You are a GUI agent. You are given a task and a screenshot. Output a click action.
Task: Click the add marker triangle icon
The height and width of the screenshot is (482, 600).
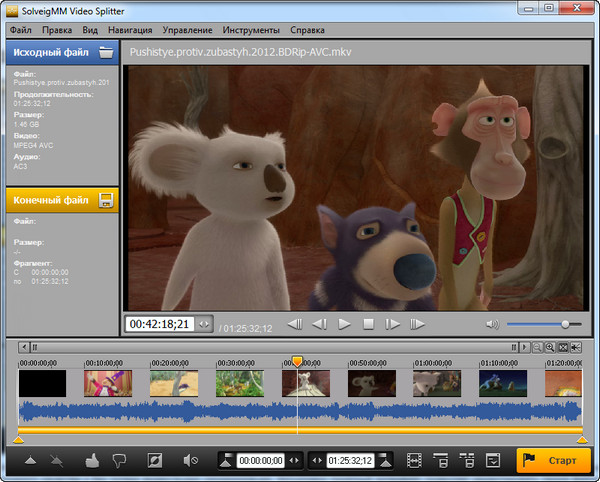click(x=29, y=461)
